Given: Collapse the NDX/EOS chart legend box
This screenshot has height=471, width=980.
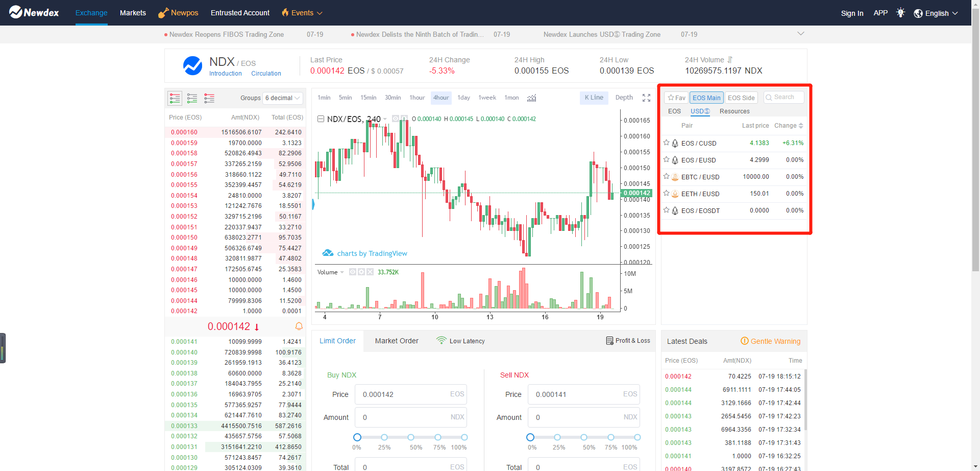Looking at the screenshot, I should pyautogui.click(x=321, y=119).
